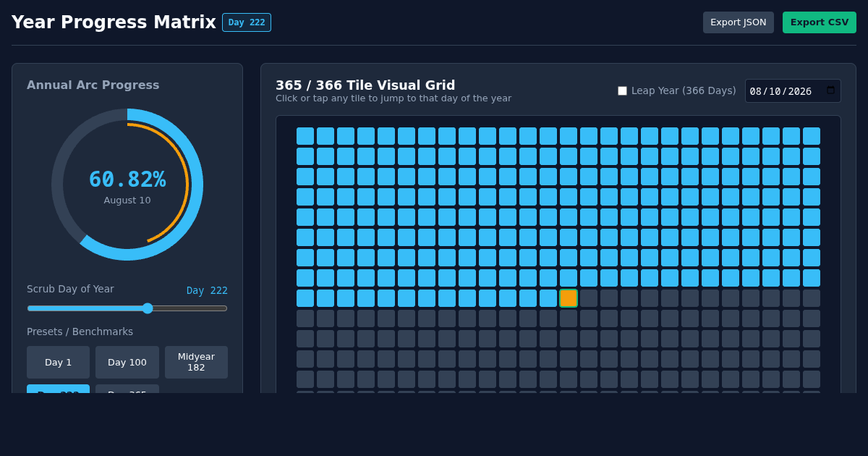Choose the Day 100 preset

click(127, 362)
